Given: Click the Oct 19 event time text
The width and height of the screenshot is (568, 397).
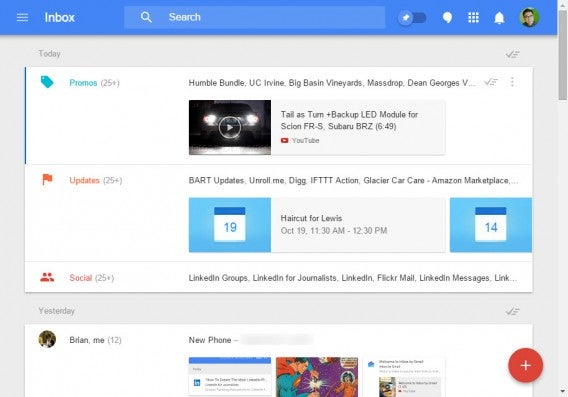Looking at the screenshot, I should tap(334, 231).
